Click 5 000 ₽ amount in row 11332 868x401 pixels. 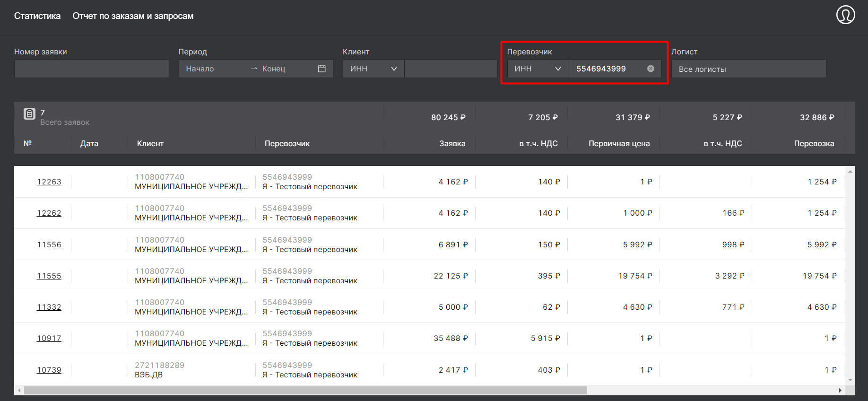coord(453,307)
